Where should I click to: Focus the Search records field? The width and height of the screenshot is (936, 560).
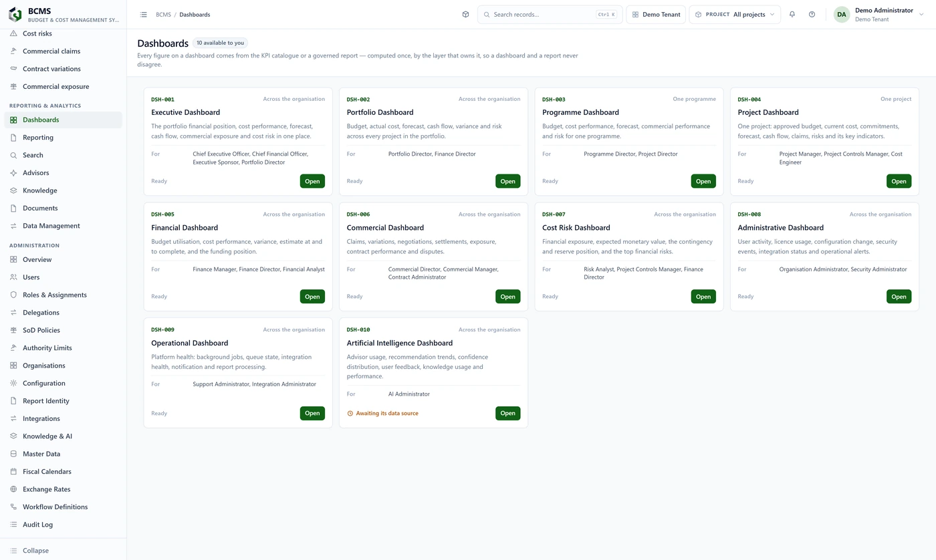click(x=550, y=14)
